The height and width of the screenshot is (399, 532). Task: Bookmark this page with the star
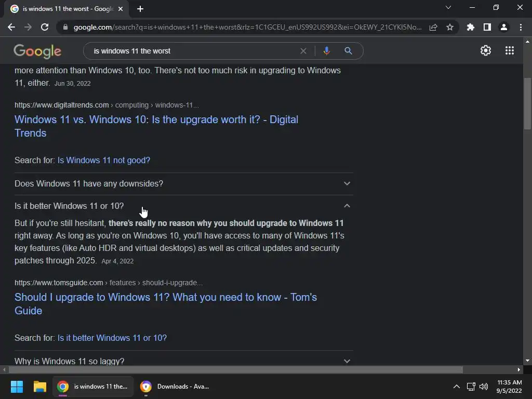point(450,27)
